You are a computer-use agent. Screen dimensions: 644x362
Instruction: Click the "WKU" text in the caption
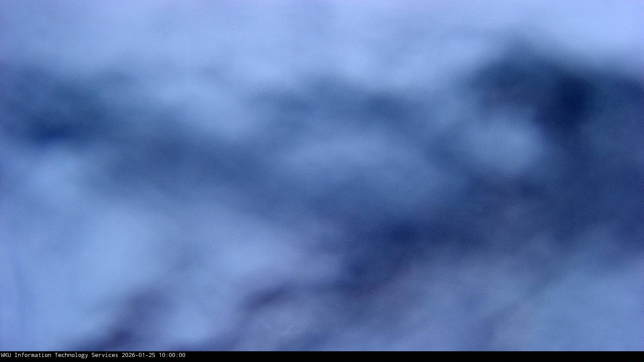tap(6, 355)
